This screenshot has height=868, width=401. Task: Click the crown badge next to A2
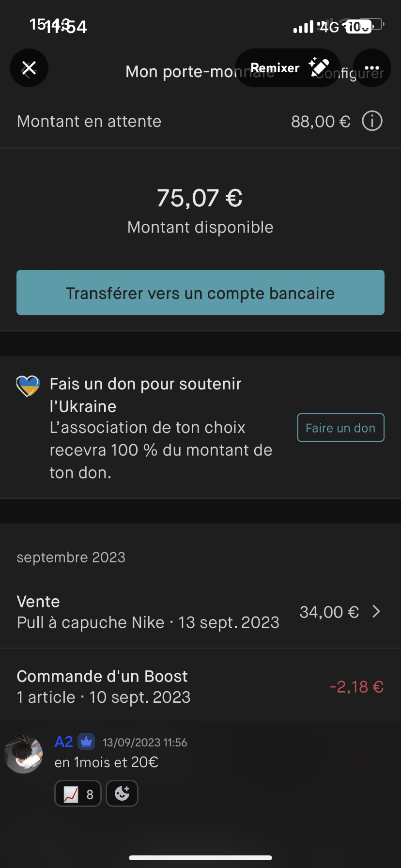tap(86, 742)
